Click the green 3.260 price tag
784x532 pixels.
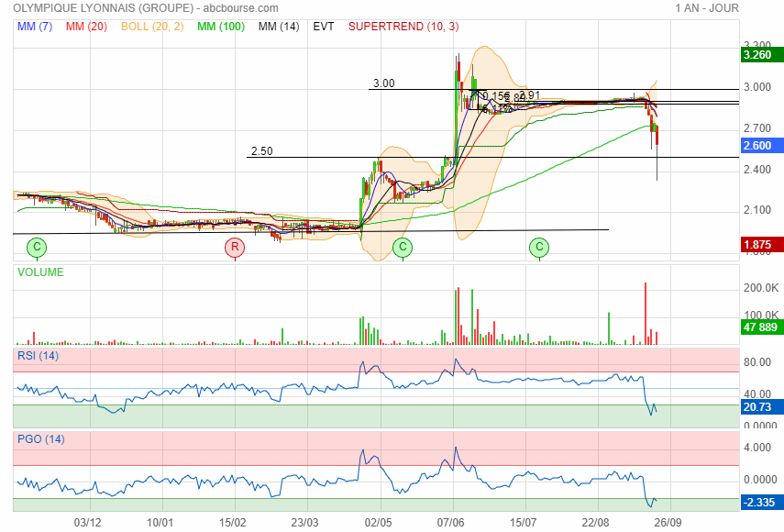(761, 55)
